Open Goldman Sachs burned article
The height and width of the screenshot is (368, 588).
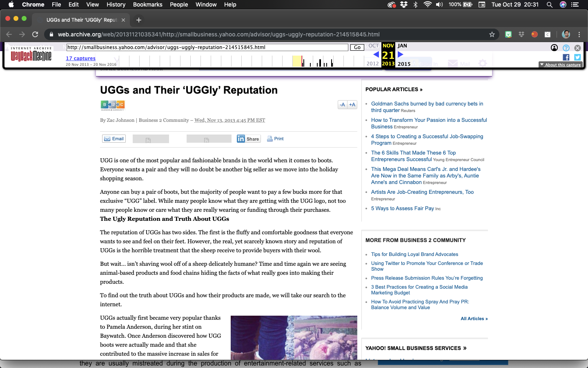coord(427,107)
